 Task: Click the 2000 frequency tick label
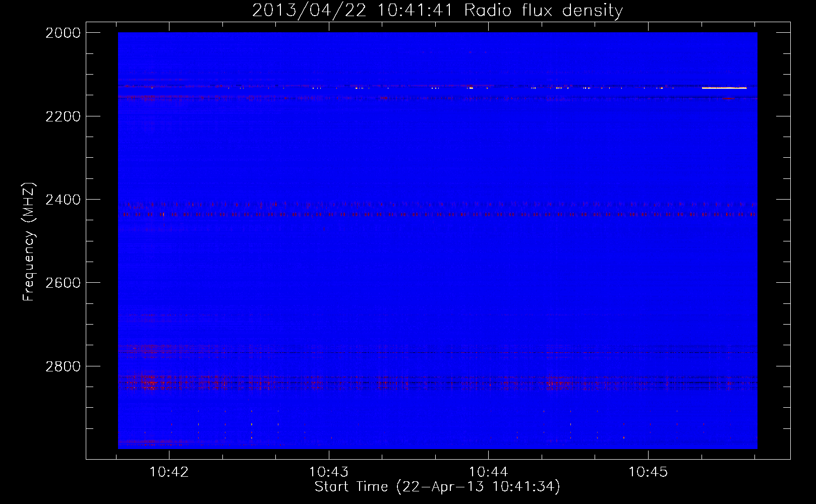click(x=63, y=33)
